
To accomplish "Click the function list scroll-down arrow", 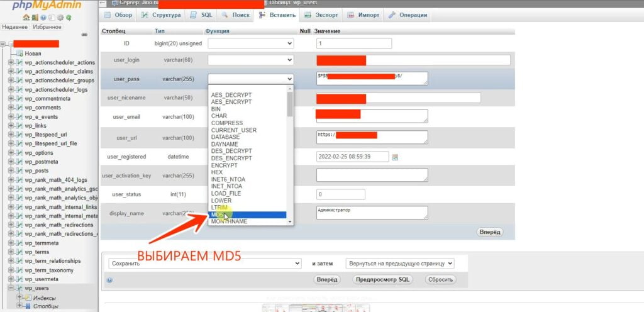I will tap(290, 221).
